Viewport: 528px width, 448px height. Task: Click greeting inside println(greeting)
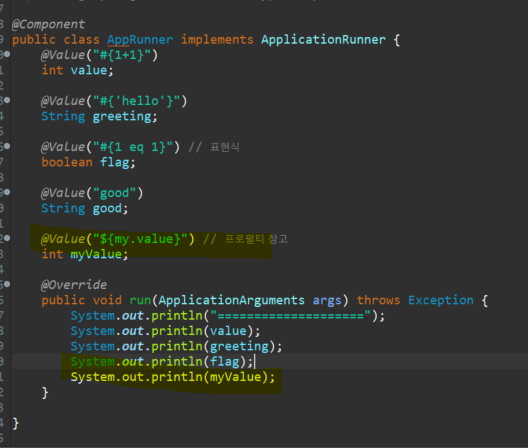click(x=239, y=347)
